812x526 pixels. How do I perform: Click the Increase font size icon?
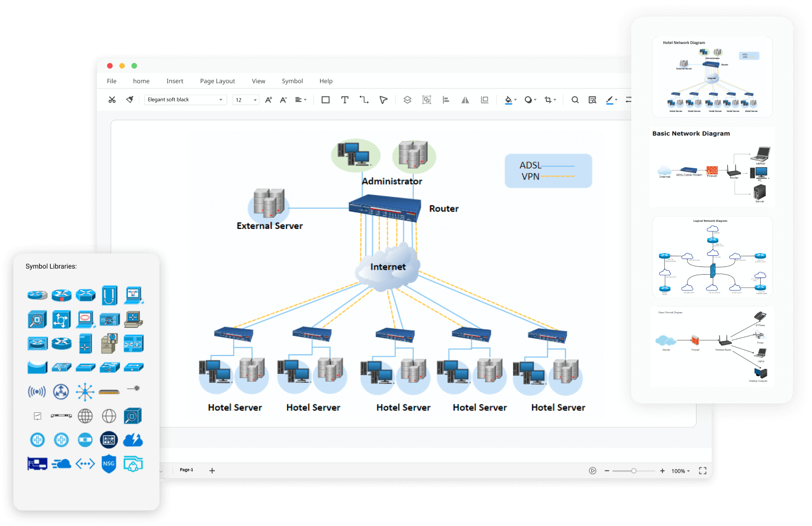tap(268, 100)
